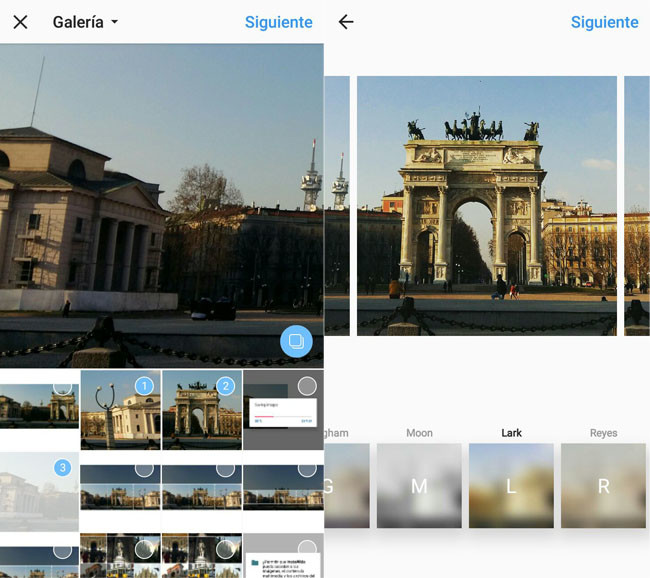Tap the arch photo in the filter editor
This screenshot has width=650, height=578.
(x=486, y=205)
